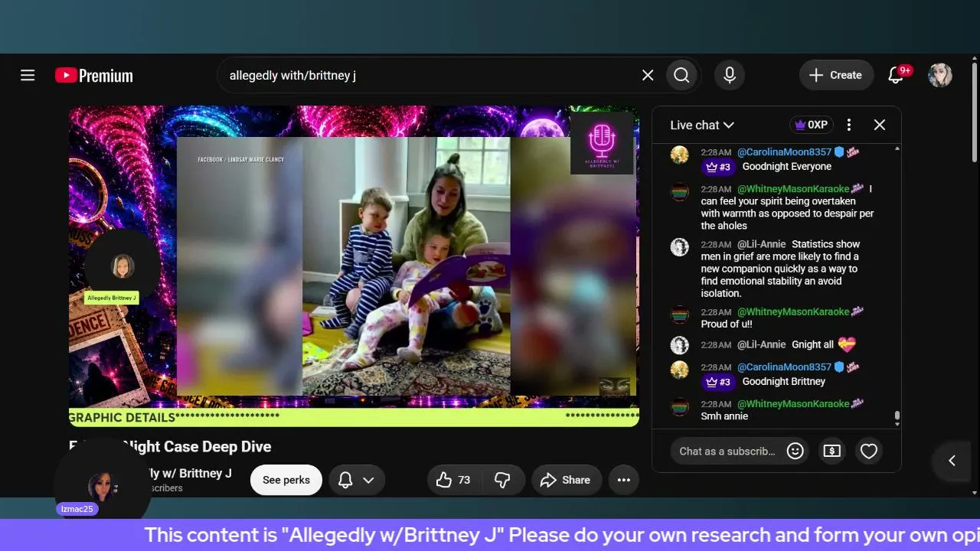980x551 pixels.
Task: Select the 'Goodnight Brittney' chat message
Action: (x=783, y=381)
